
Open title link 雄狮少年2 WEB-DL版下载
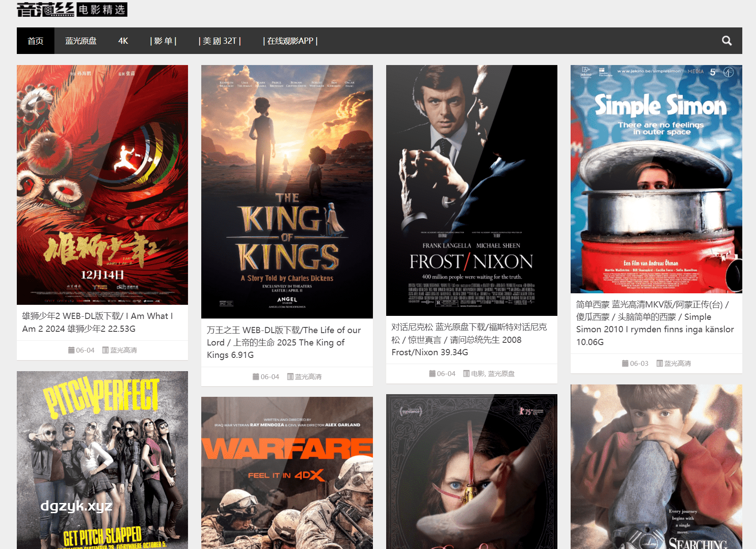pos(97,322)
